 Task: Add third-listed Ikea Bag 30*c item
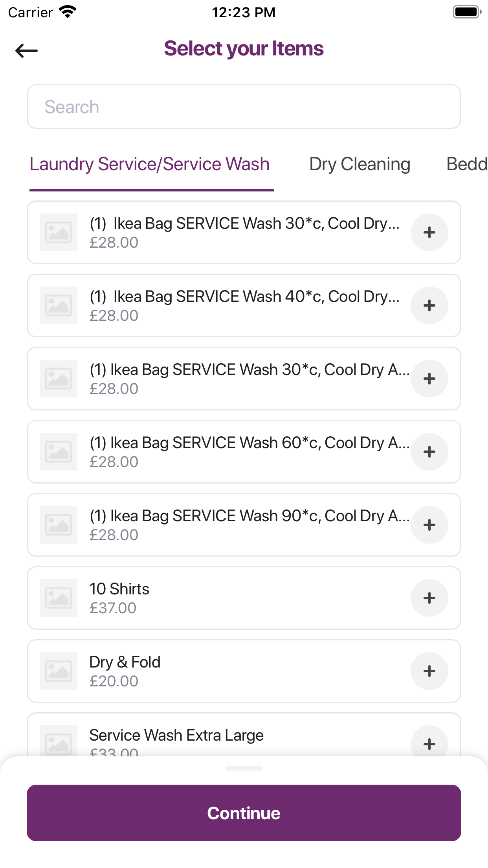429,379
